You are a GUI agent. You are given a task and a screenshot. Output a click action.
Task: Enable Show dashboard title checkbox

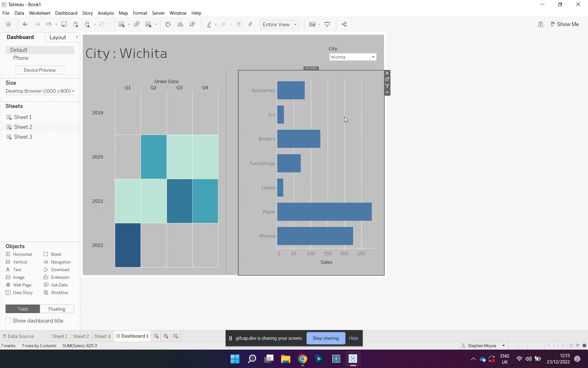pyautogui.click(x=9, y=321)
